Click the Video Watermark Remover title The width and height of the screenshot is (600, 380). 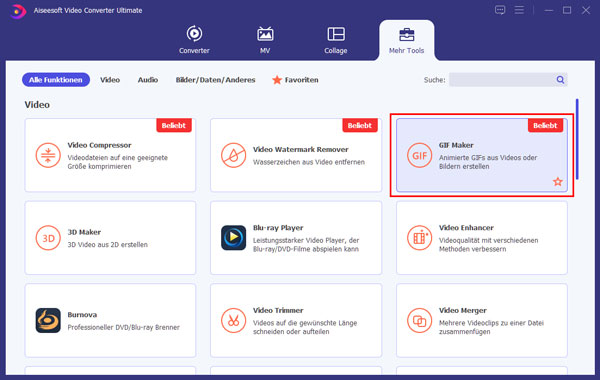point(301,149)
